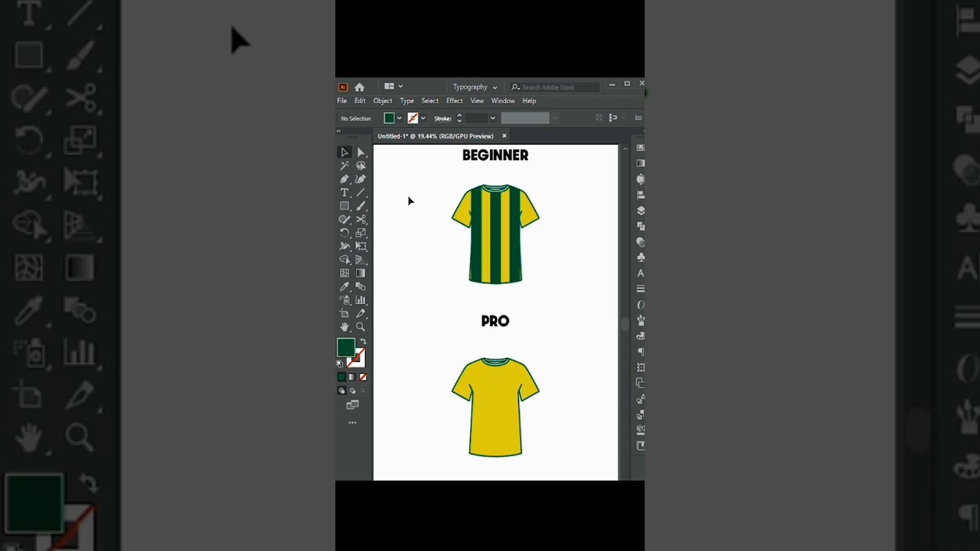Enable Draw Behind mode
The height and width of the screenshot is (551, 980).
tap(352, 390)
